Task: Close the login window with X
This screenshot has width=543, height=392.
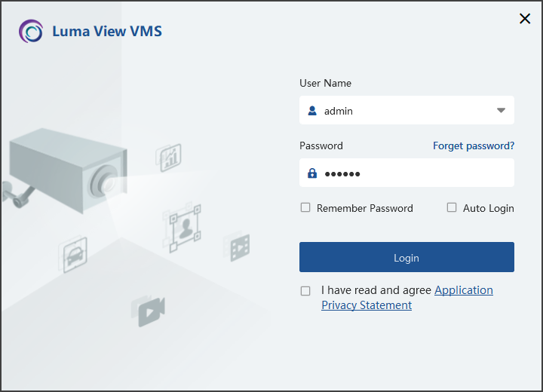Action: pos(525,19)
